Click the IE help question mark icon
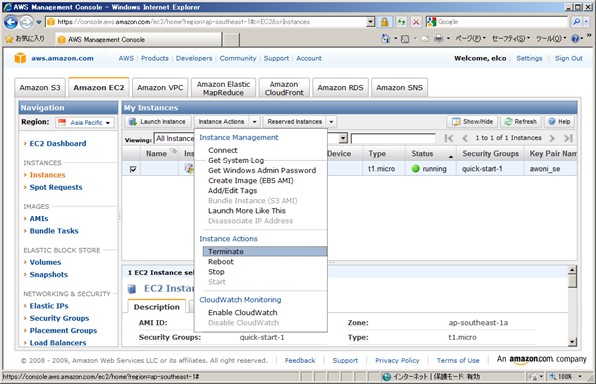The width and height of the screenshot is (596, 384). [x=575, y=38]
